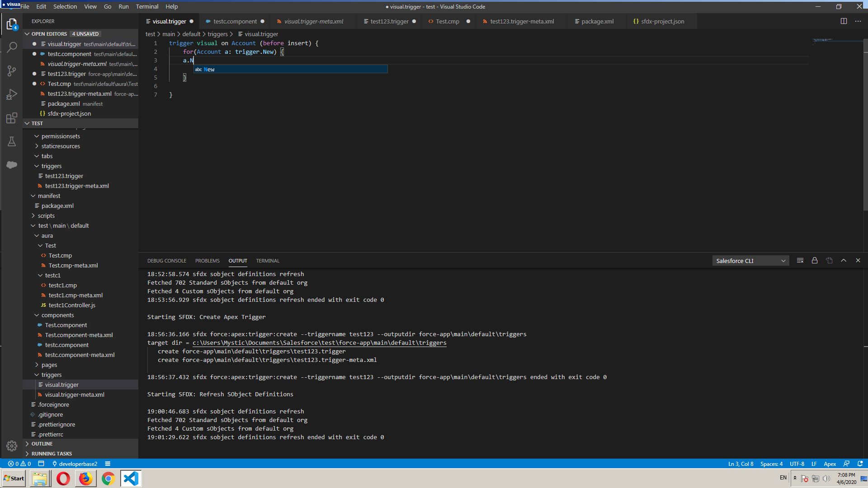Open the Test beaker view
The width and height of the screenshot is (868, 488).
[x=12, y=141]
